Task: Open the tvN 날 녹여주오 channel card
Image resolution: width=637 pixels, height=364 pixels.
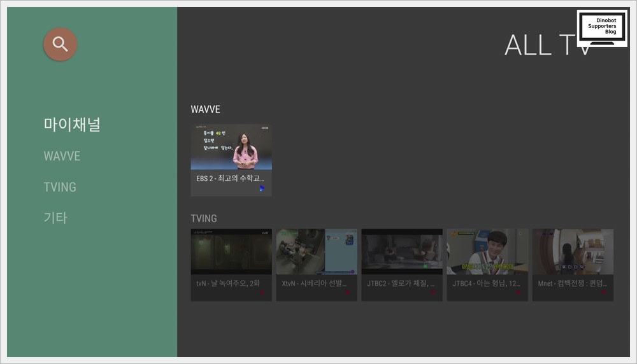Action: tap(231, 265)
